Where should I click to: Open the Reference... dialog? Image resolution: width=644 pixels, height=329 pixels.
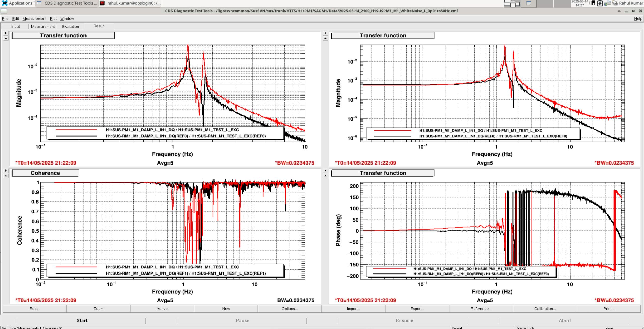(x=481, y=309)
